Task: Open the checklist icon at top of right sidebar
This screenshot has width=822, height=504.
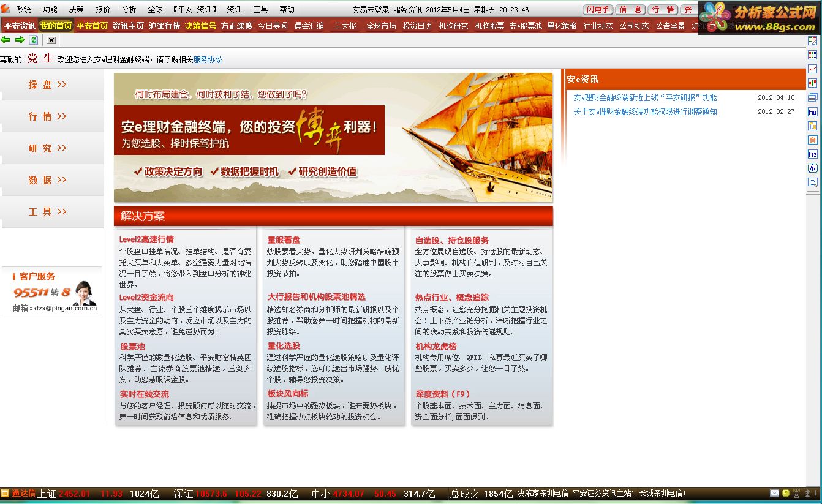Action: (813, 41)
